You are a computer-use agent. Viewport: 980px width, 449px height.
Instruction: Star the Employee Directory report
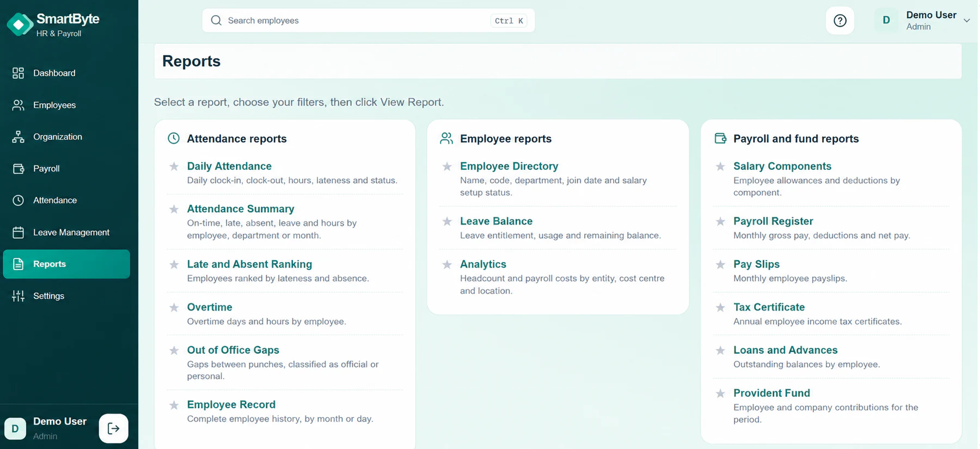click(447, 167)
